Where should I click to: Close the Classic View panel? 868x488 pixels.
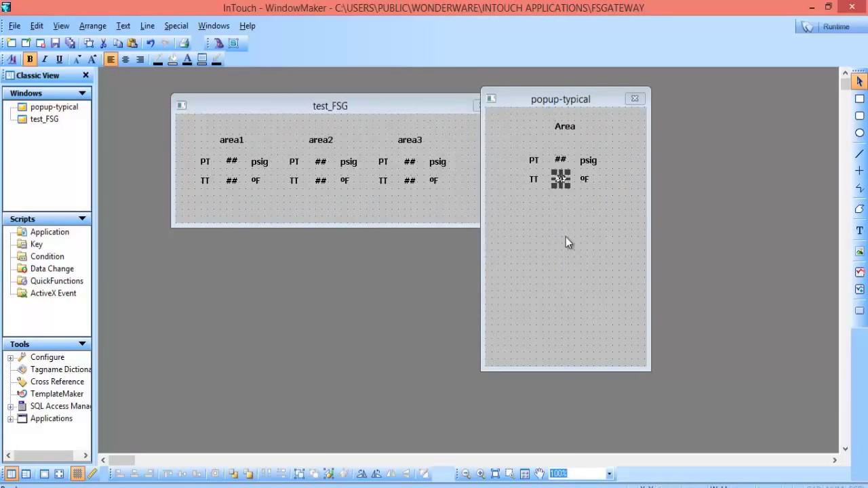click(85, 75)
